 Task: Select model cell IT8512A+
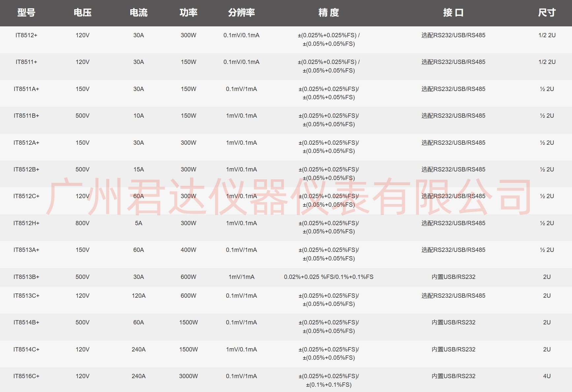[26, 143]
